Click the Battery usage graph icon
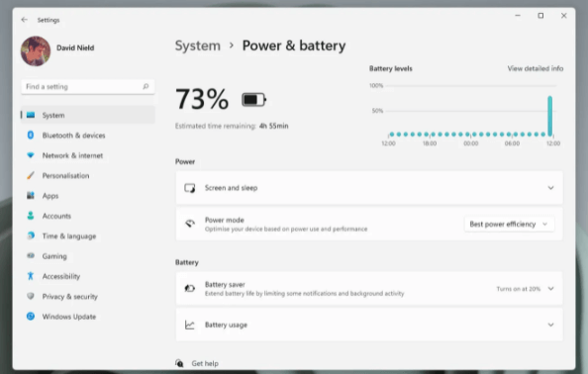588x374 pixels. coord(190,325)
